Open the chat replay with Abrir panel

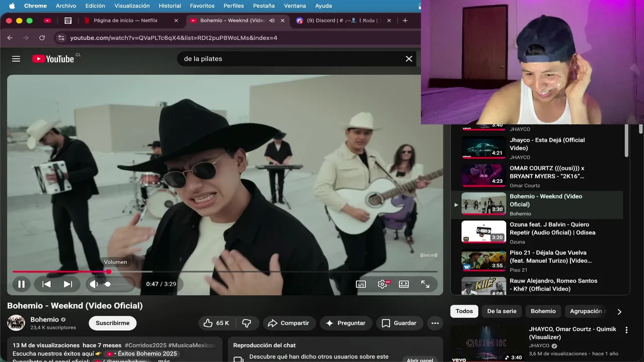[x=420, y=360]
